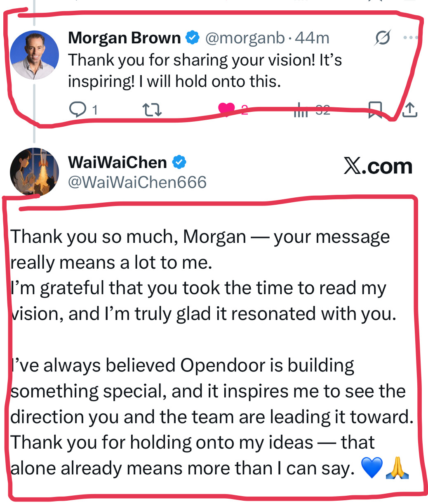
Task: Open Morgan Brown's display name link
Action: (125, 38)
